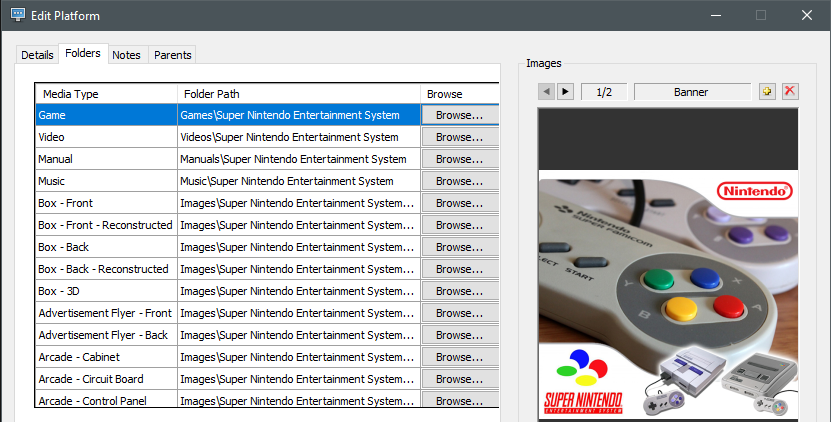The width and height of the screenshot is (831, 422).
Task: Edit the Manuals\Super Nintendo folder path
Action: coord(299,159)
